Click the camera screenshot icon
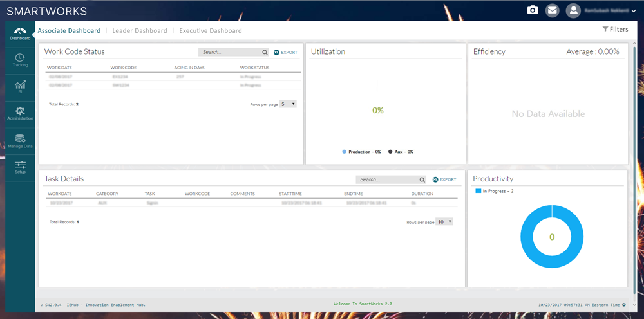The image size is (644, 319). pyautogui.click(x=532, y=10)
